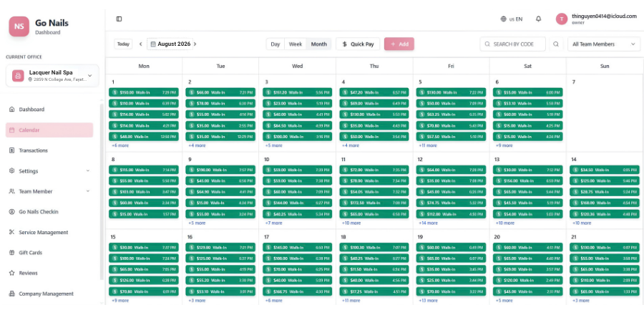Open the $84.50 Walk-In on day 3

tap(298, 126)
